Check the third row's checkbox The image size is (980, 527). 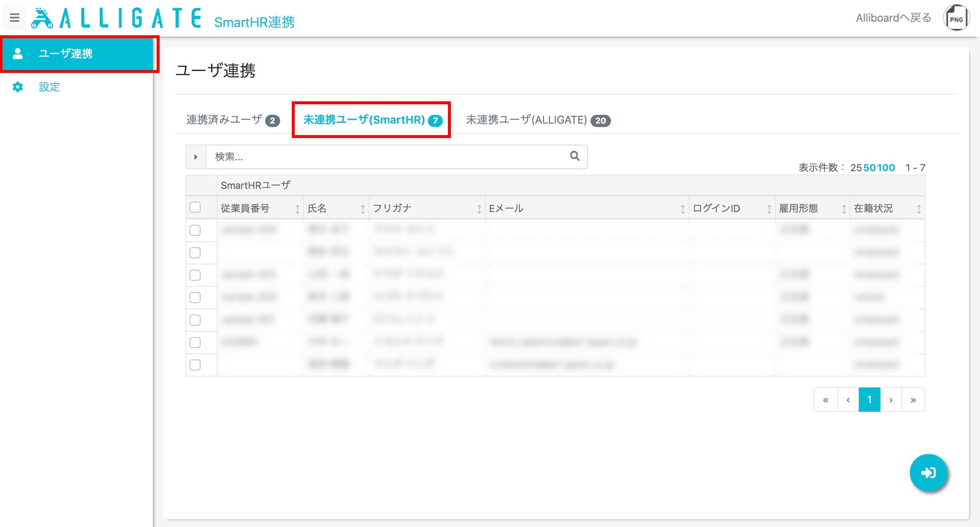coord(195,275)
